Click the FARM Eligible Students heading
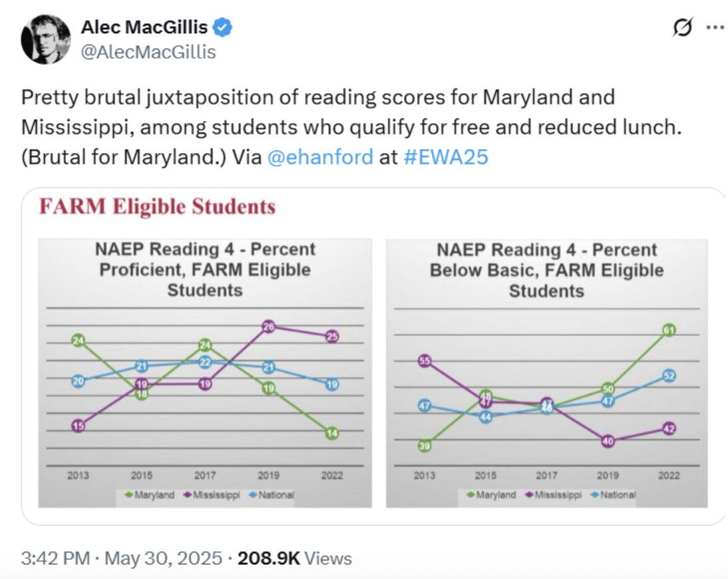The image size is (728, 579). (158, 206)
